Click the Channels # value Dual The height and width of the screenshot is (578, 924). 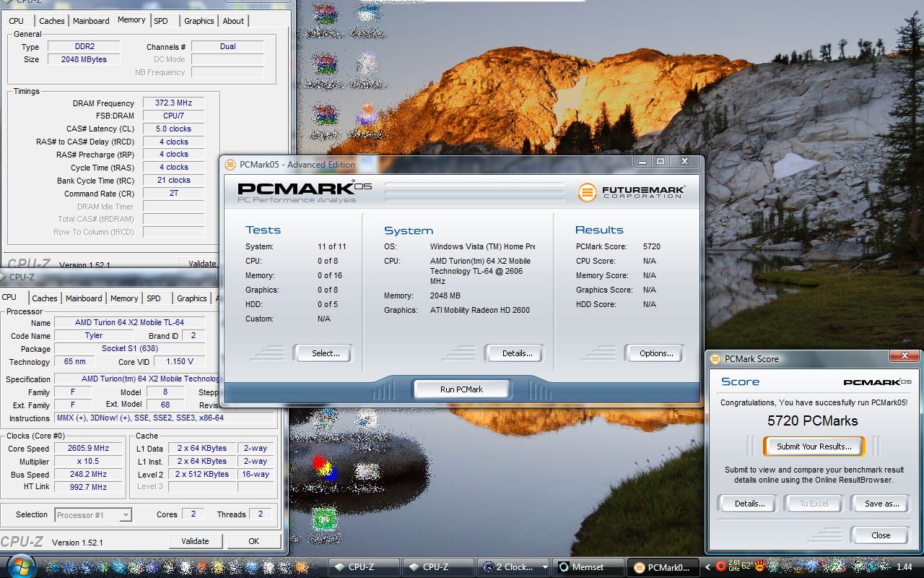click(227, 46)
